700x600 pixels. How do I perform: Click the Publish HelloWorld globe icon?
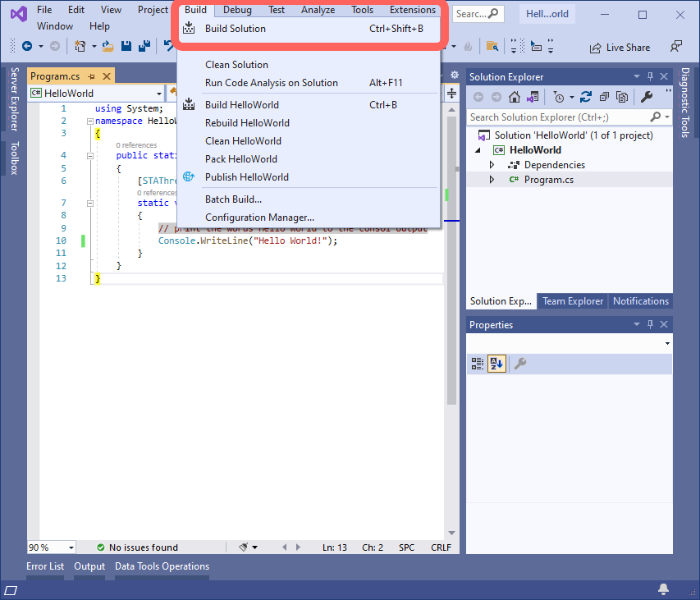tap(189, 176)
